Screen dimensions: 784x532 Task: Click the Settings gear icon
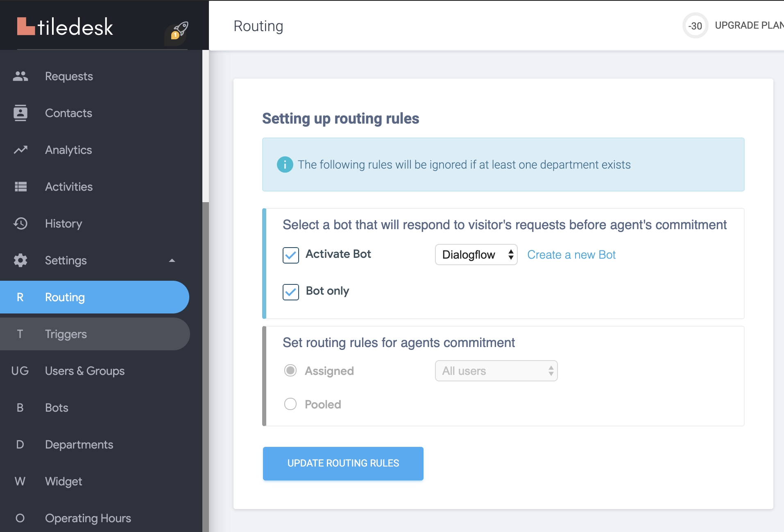click(20, 260)
